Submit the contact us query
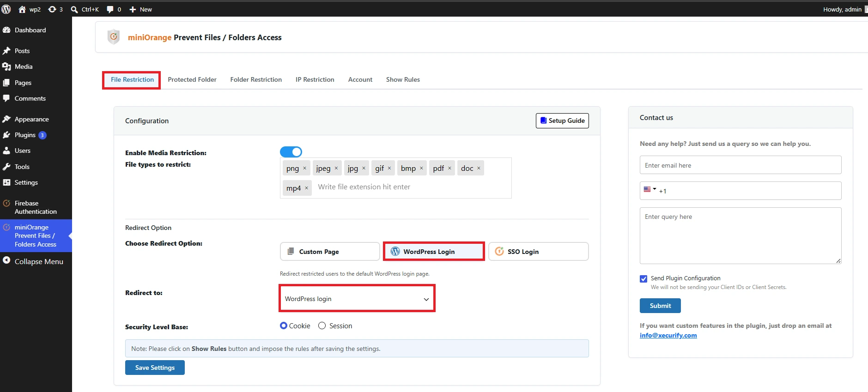 tap(660, 306)
